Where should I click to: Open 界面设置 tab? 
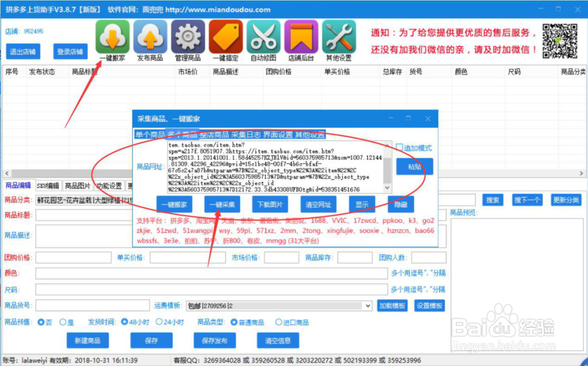point(278,134)
